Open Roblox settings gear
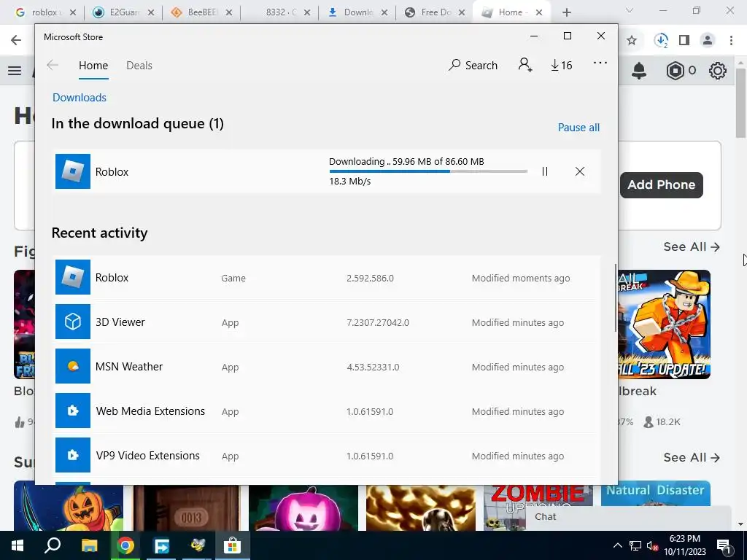 click(718, 71)
